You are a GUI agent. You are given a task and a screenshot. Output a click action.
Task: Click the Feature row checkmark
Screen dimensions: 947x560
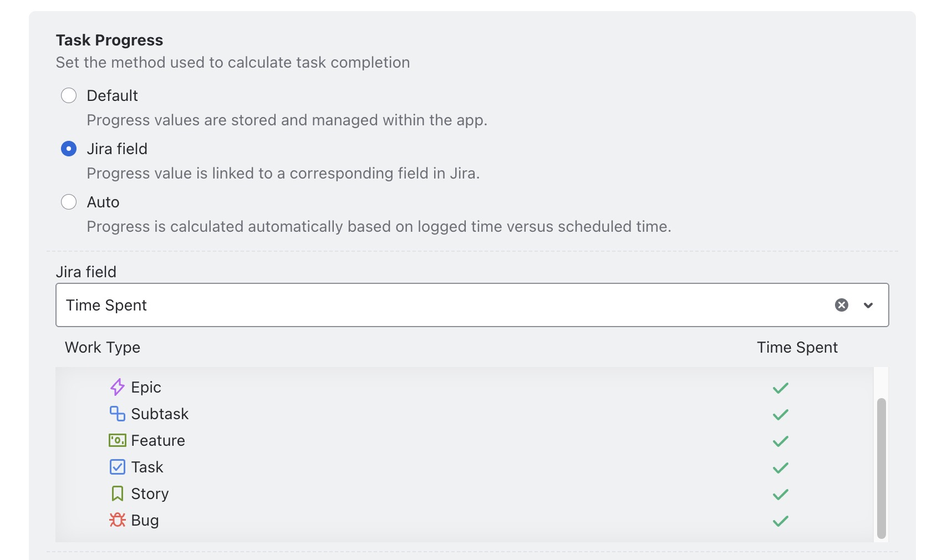(780, 441)
